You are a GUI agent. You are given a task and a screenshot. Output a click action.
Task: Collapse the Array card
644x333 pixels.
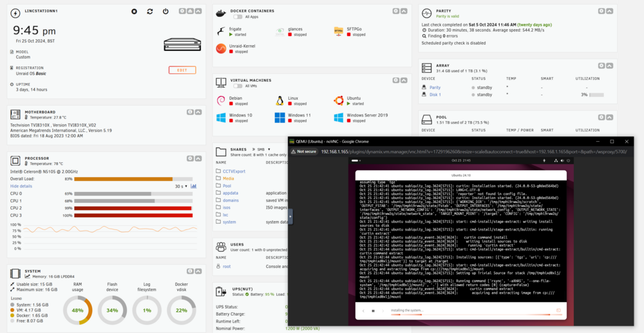609,65
